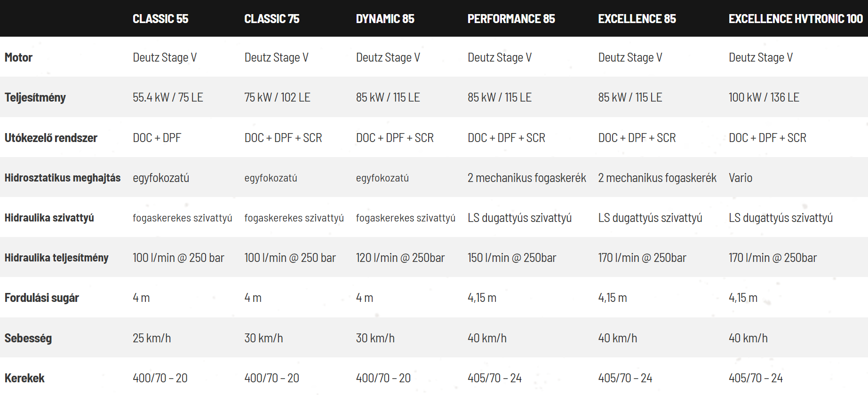The image size is (868, 395).
Task: Click the 120 l/min @ 250bar cell
Action: [400, 258]
